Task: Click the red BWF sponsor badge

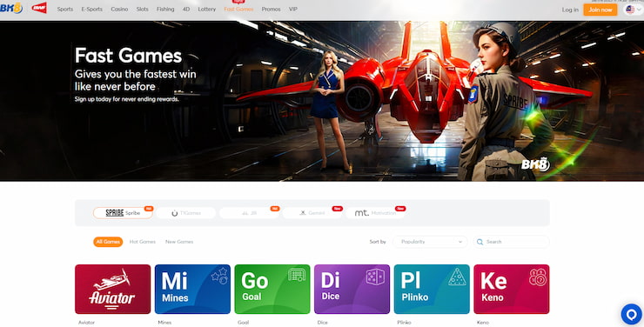Action: [x=39, y=8]
